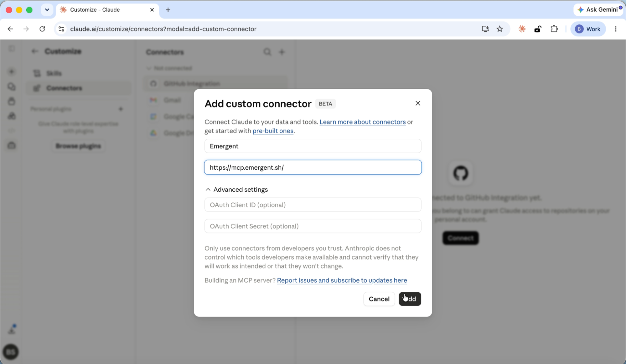
Task: Add a personal plugin with plus
Action: click(121, 109)
